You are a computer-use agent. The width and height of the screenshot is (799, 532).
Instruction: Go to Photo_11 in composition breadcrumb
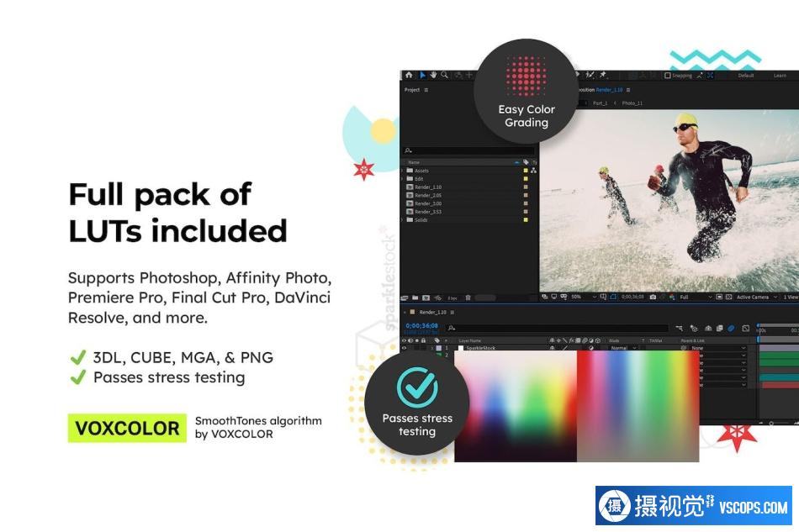632,103
